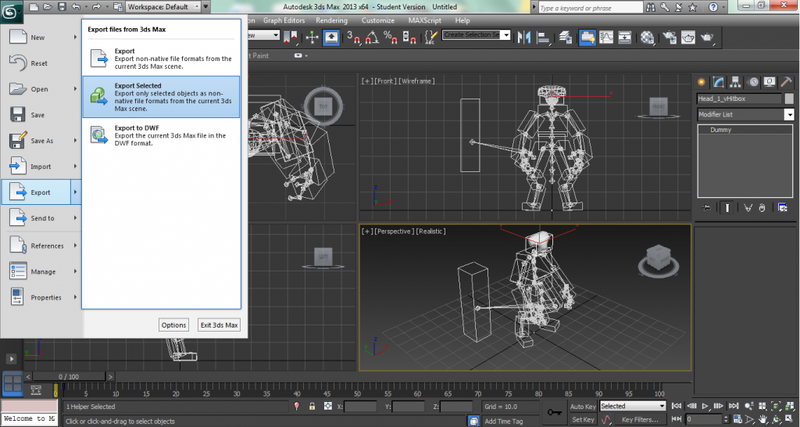800x427 pixels.
Task: Expand the Save As submenu arrow
Action: 76,140
